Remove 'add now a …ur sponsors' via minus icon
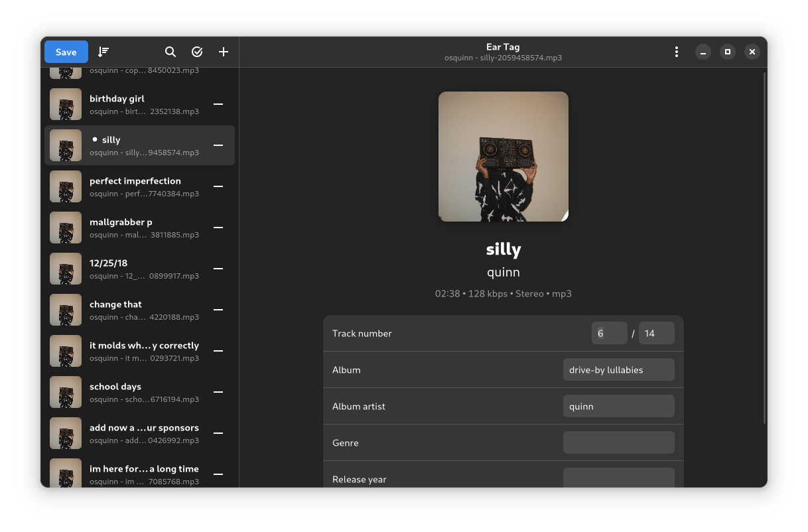 tap(218, 433)
